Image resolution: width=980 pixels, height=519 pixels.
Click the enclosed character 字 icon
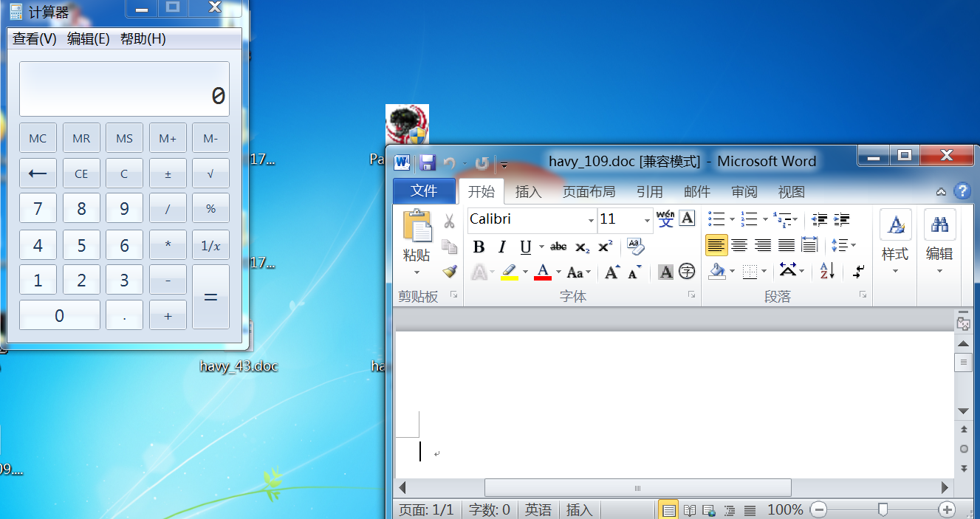tap(687, 272)
